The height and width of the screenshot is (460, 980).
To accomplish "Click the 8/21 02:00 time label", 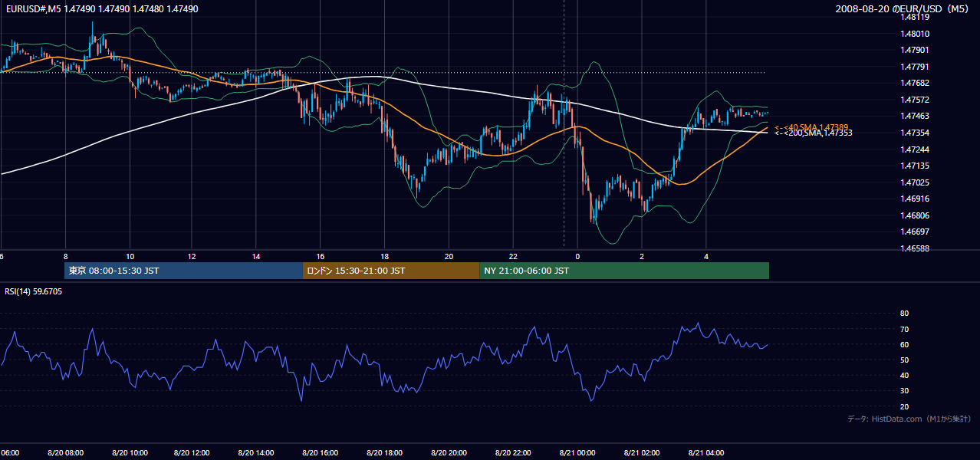I will point(642,453).
